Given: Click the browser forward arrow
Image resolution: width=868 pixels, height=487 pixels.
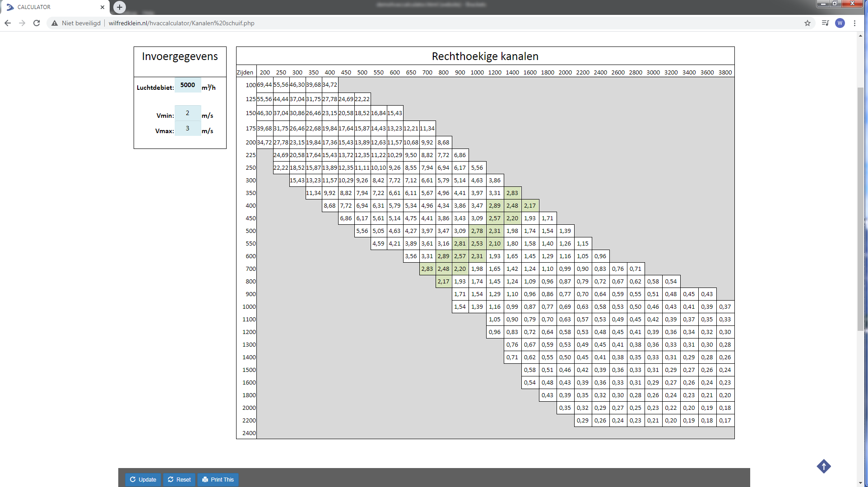Looking at the screenshot, I should (x=22, y=23).
